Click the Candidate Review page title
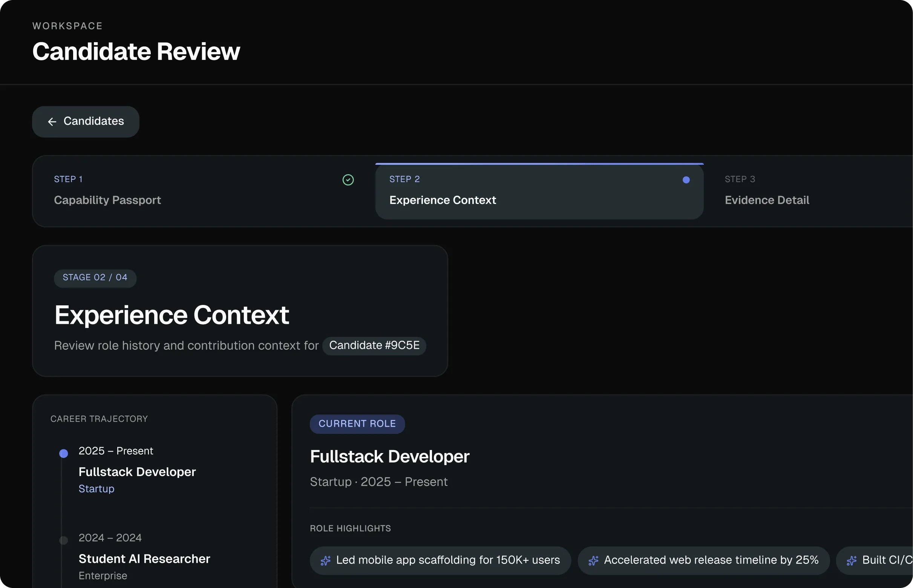 pos(136,51)
